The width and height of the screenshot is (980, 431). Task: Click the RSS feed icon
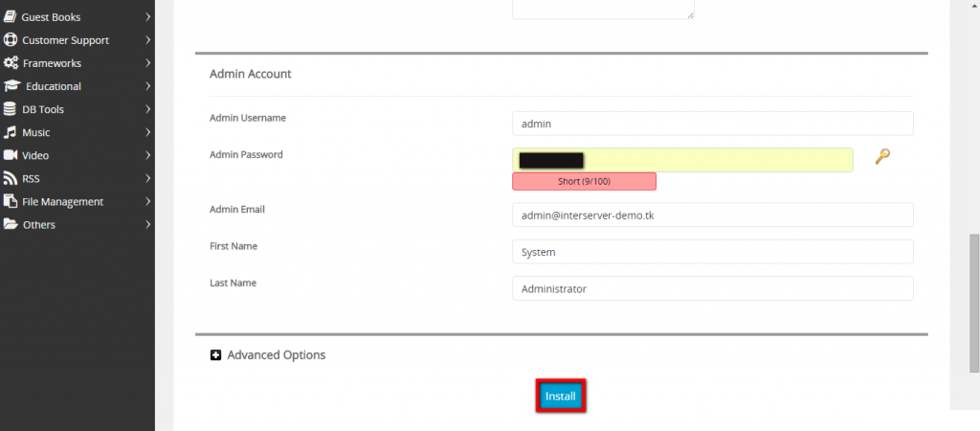(10, 179)
